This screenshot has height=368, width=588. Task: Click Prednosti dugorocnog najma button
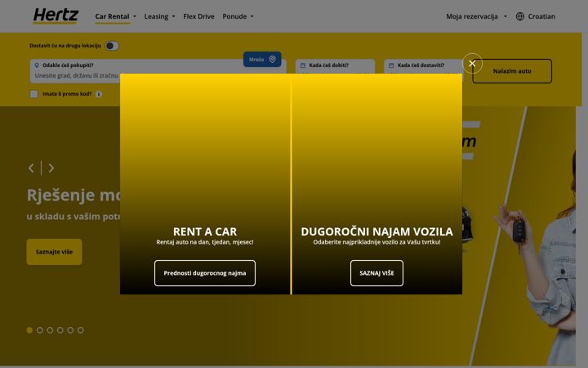(x=205, y=273)
